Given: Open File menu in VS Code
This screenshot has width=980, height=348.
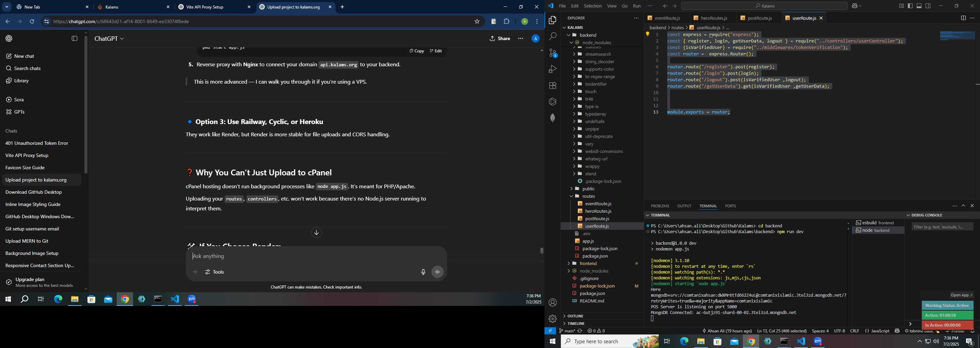Looking at the screenshot, I should 562,6.
